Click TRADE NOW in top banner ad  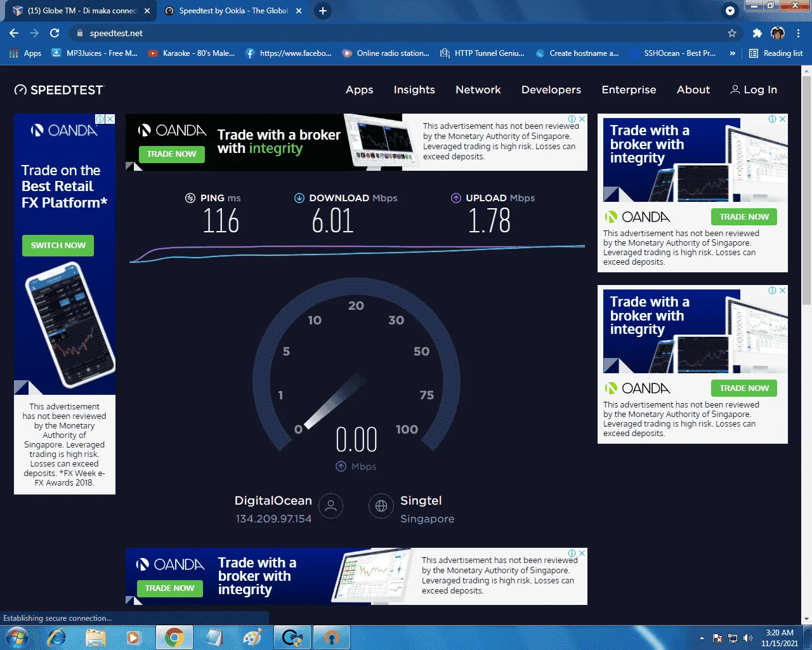172,154
